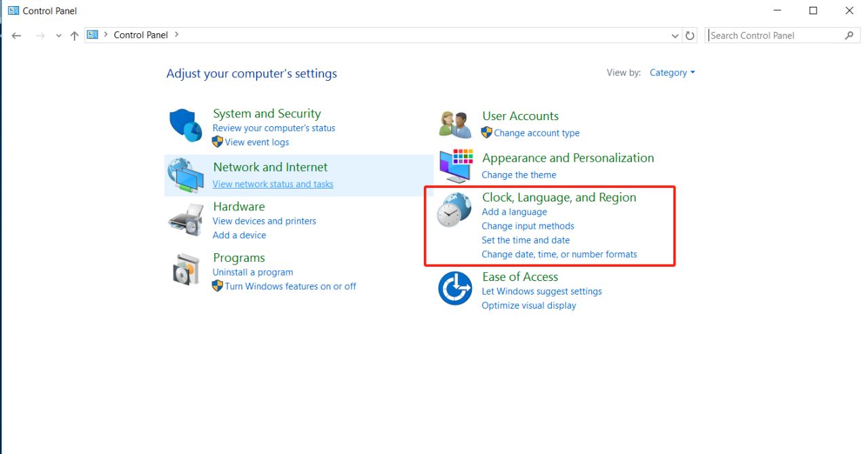Image resolution: width=868 pixels, height=454 pixels.
Task: Open the Programs disc box icon
Action: [x=186, y=270]
